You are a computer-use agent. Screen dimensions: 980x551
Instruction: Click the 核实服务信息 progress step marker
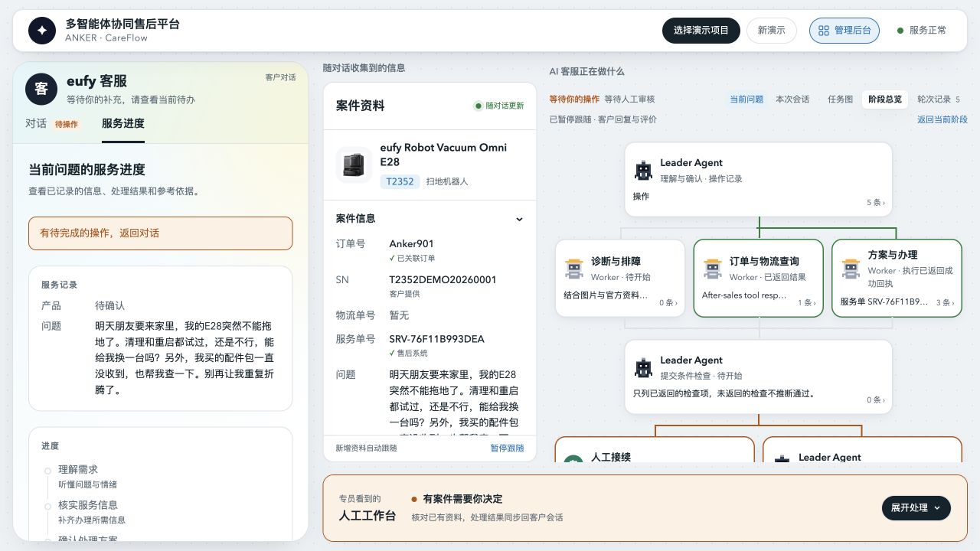pyautogui.click(x=47, y=506)
